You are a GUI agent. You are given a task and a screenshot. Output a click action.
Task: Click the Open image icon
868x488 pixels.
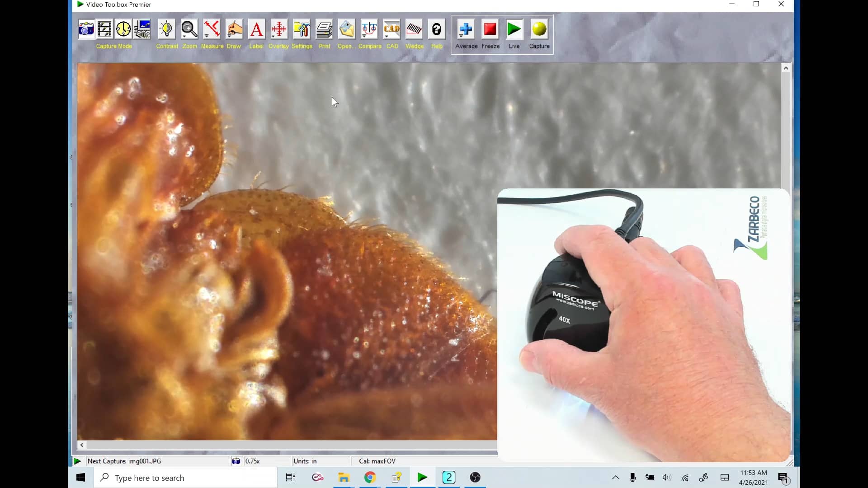(x=347, y=29)
